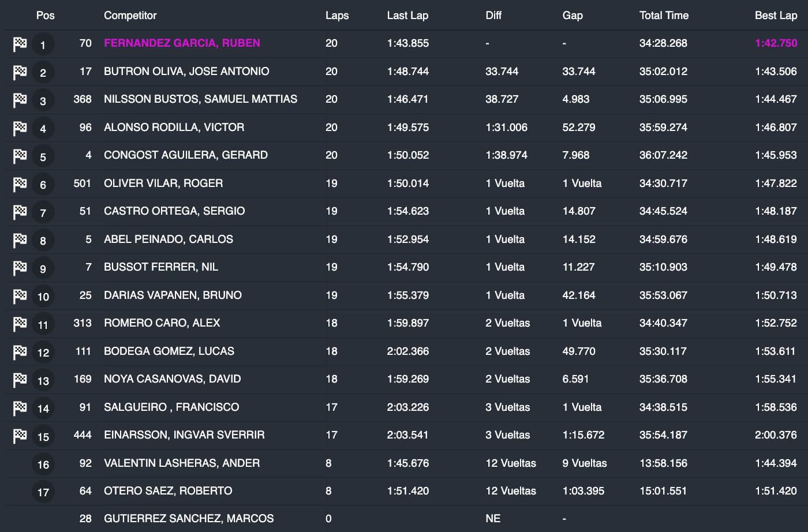Sort results by Best Lap header
Image resolution: width=808 pixels, height=532 pixels.
(776, 16)
